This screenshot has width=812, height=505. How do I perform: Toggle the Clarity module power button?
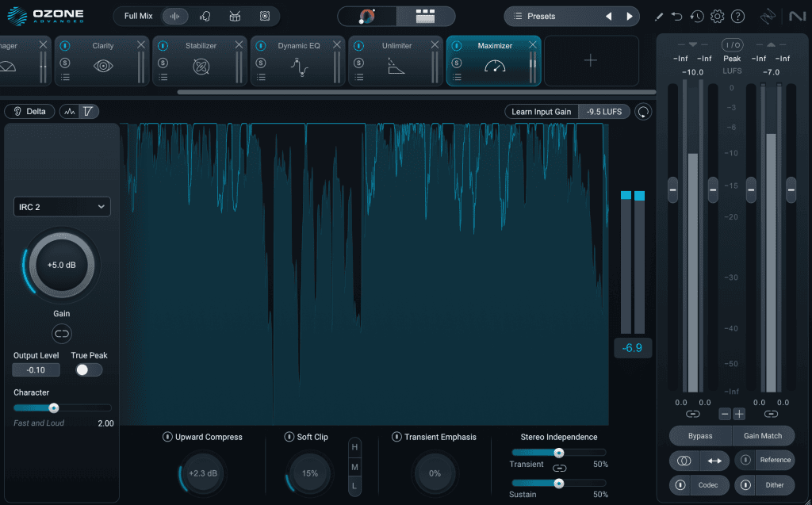[x=65, y=45]
